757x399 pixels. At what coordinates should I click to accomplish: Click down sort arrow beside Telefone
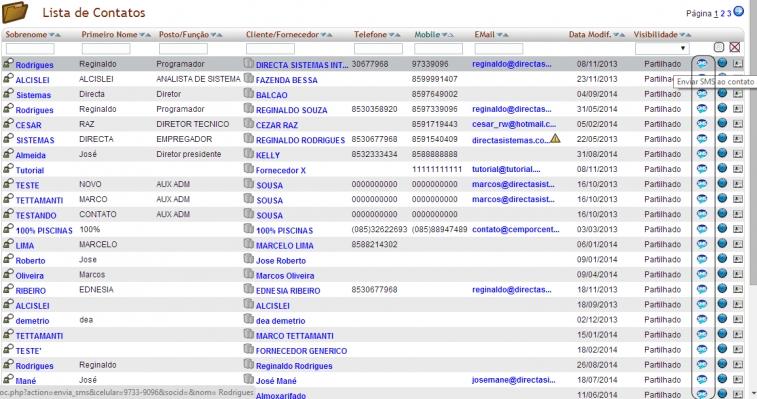[x=392, y=35]
